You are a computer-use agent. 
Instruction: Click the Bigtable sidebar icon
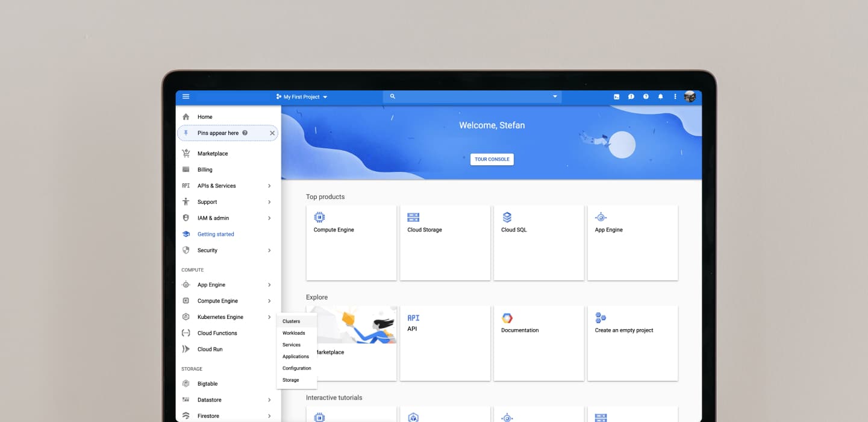point(186,383)
